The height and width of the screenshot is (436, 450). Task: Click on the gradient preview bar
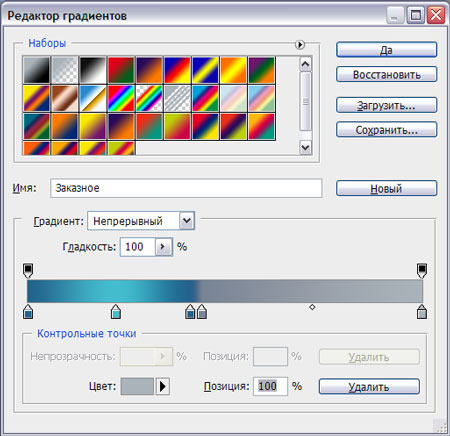[x=225, y=291]
